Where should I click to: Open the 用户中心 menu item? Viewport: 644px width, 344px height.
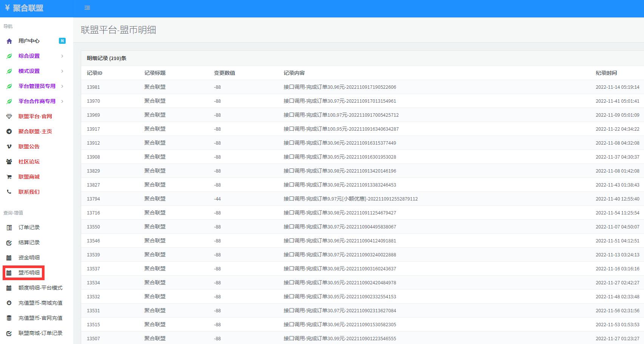[29, 41]
